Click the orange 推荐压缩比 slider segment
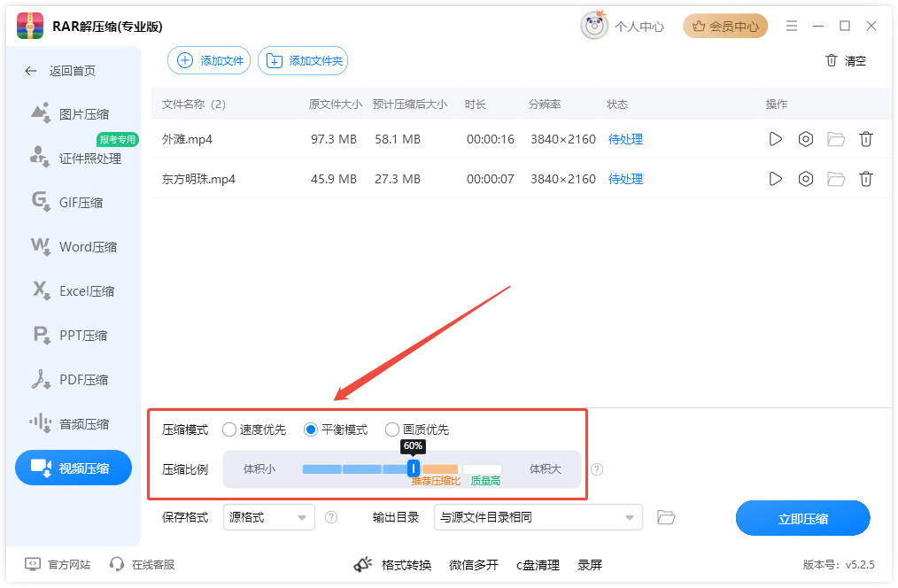 [440, 469]
